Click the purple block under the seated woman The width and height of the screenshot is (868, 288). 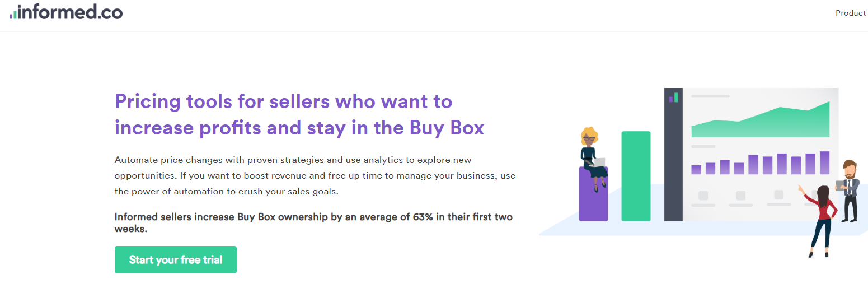coord(593,194)
